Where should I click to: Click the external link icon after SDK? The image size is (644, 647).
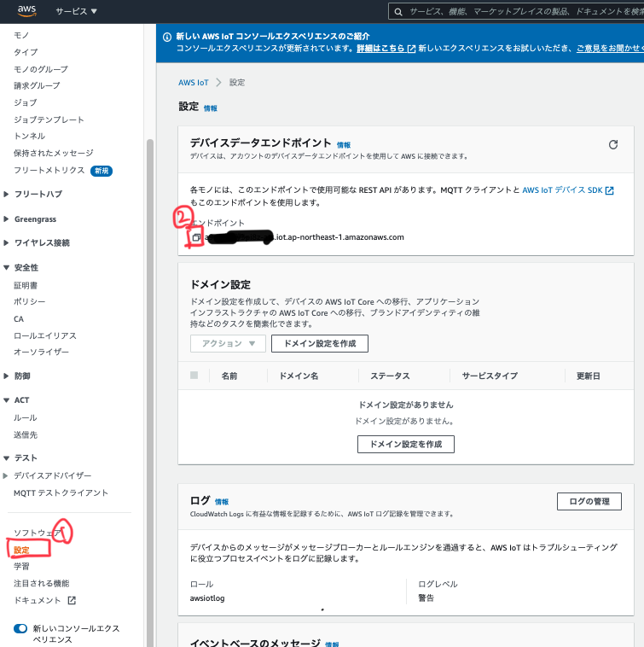pos(609,190)
